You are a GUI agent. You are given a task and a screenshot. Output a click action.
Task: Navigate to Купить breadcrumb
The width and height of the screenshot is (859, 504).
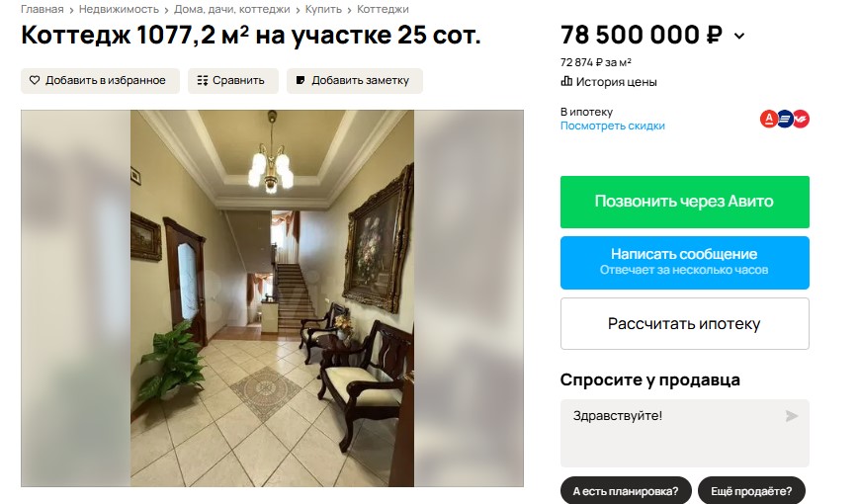click(x=323, y=9)
